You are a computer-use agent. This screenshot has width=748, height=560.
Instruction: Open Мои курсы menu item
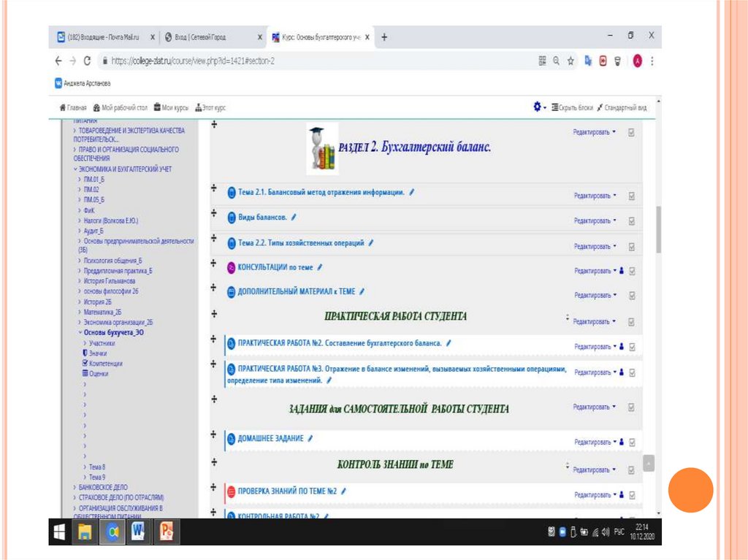[x=171, y=108]
